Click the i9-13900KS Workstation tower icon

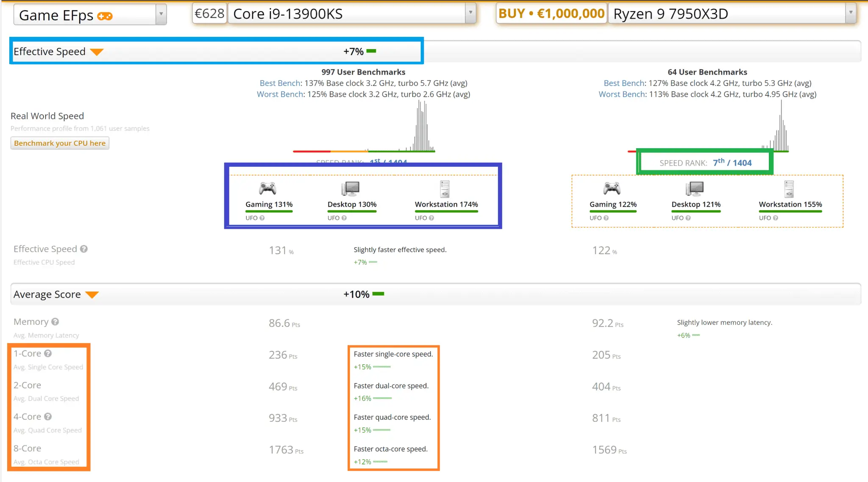[x=445, y=189]
